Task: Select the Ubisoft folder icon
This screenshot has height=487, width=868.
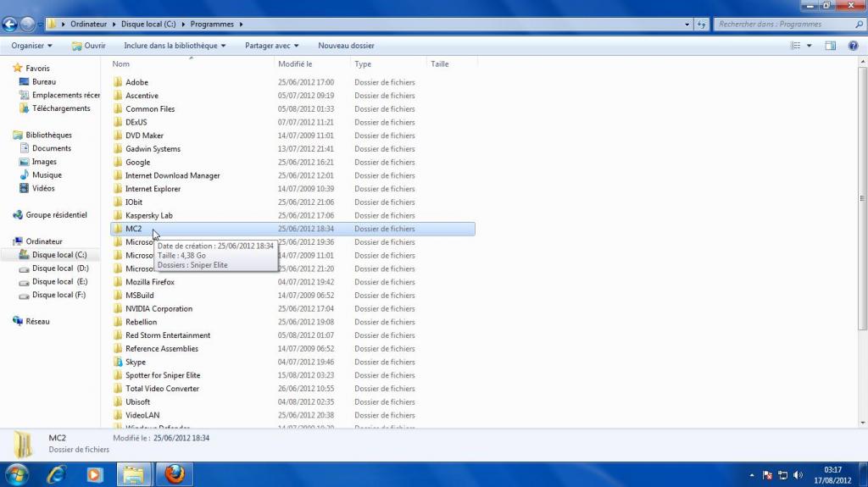Action: click(x=117, y=401)
